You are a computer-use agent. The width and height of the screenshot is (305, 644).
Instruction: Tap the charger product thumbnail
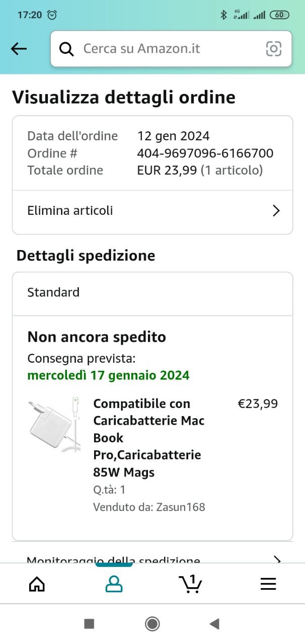[x=55, y=425]
